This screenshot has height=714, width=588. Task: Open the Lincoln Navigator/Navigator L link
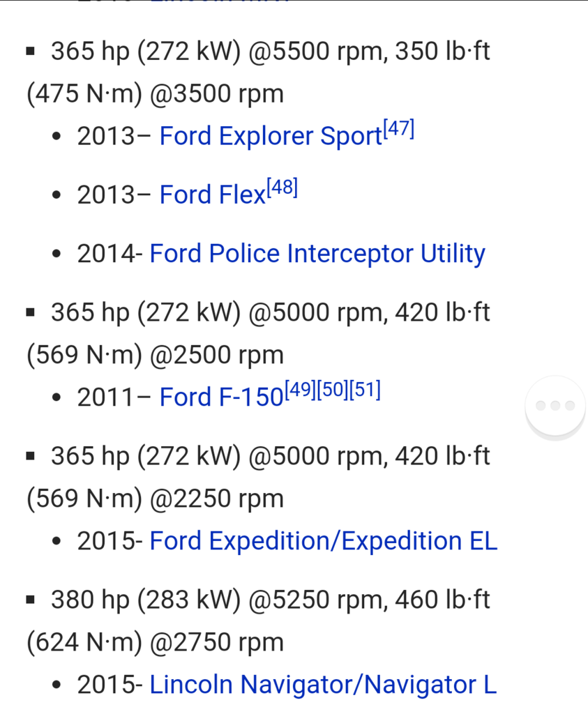pos(323,685)
